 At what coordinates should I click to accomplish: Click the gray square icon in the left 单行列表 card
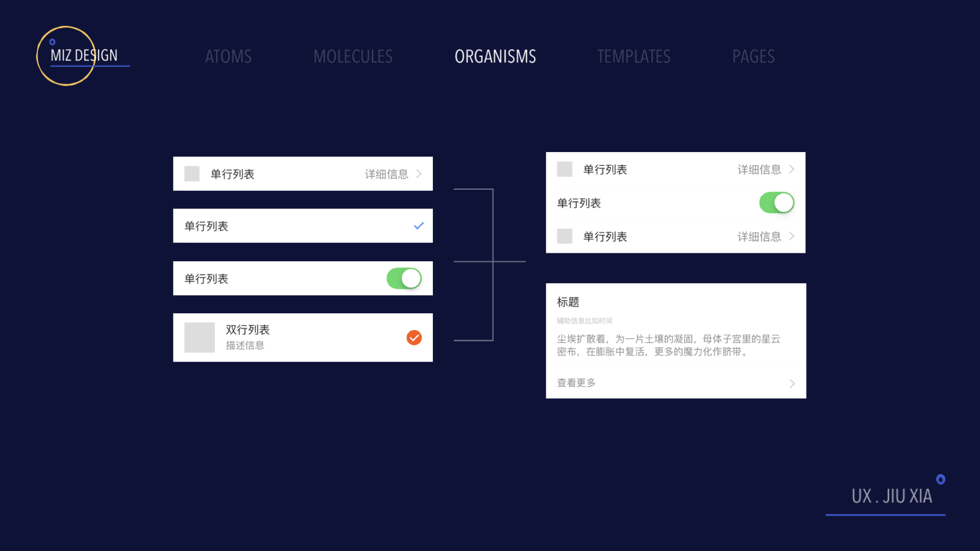192,173
